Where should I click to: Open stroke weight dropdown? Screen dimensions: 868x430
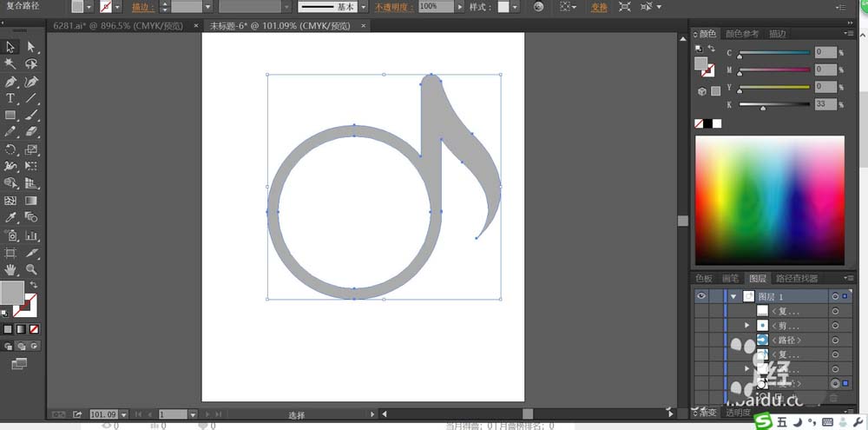click(208, 7)
